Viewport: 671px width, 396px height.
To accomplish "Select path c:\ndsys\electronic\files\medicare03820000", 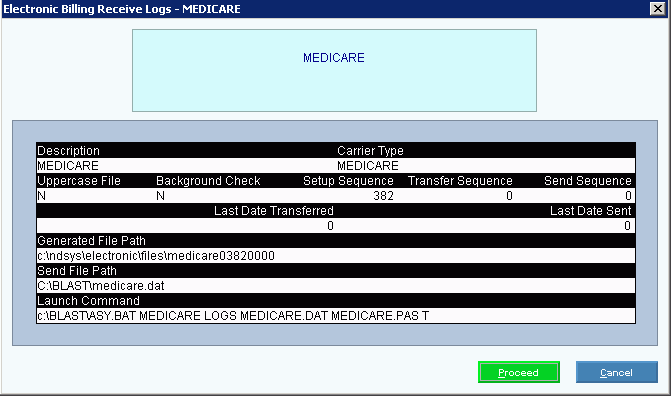I will tap(156, 256).
